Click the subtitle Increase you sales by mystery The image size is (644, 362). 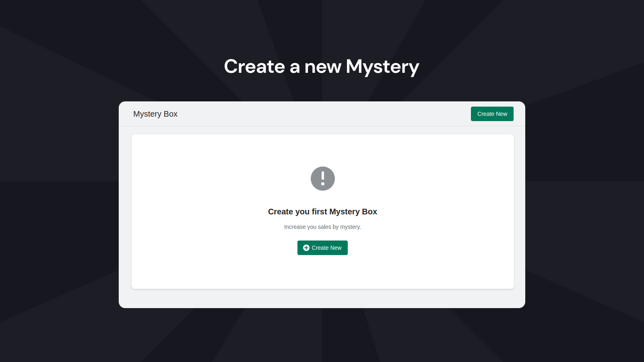[322, 227]
